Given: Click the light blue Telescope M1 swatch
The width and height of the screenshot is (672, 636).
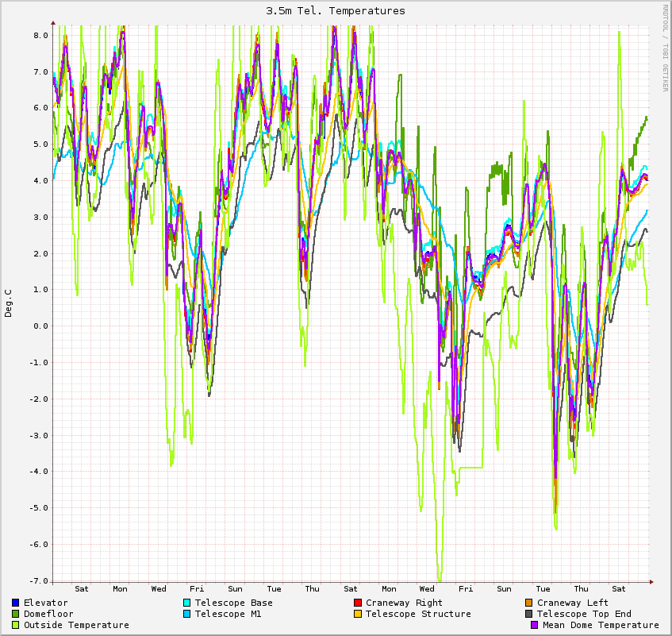Looking at the screenshot, I should [187, 614].
